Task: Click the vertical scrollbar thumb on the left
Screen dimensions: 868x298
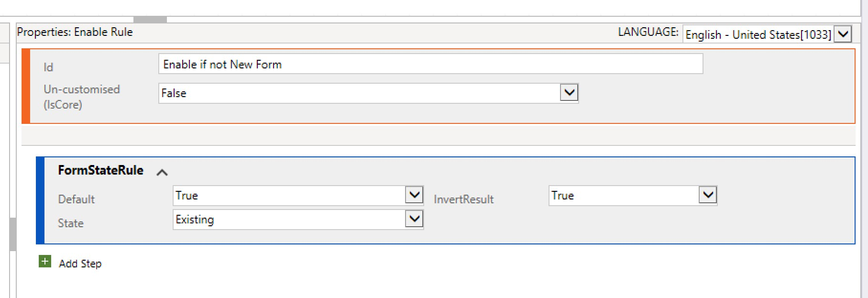Action: tap(13, 234)
